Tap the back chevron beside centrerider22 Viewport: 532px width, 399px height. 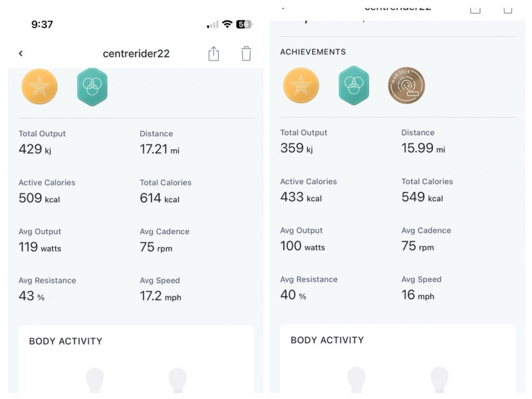[21, 54]
